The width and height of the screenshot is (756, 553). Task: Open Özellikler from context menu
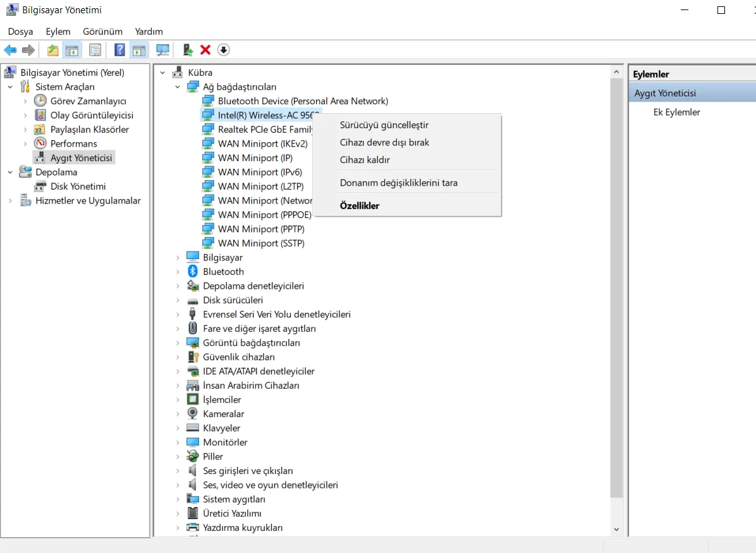point(407,205)
